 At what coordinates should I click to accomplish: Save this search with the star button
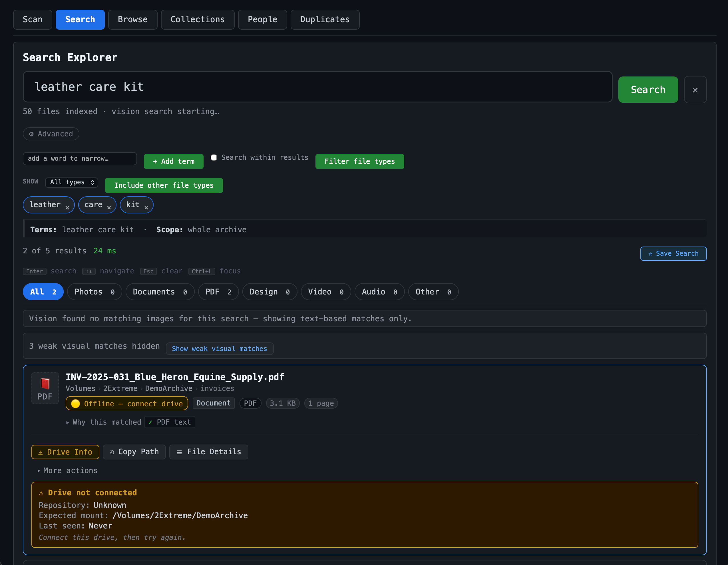[673, 253]
